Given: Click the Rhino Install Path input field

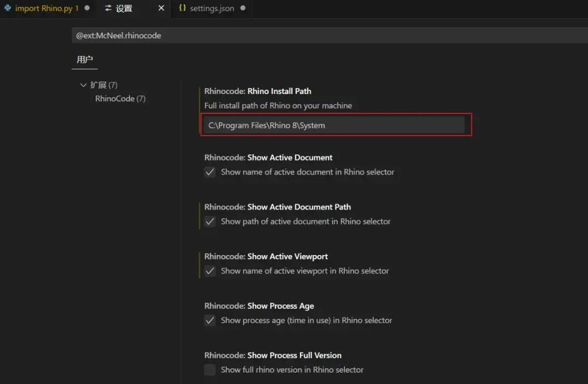Looking at the screenshot, I should [x=335, y=125].
